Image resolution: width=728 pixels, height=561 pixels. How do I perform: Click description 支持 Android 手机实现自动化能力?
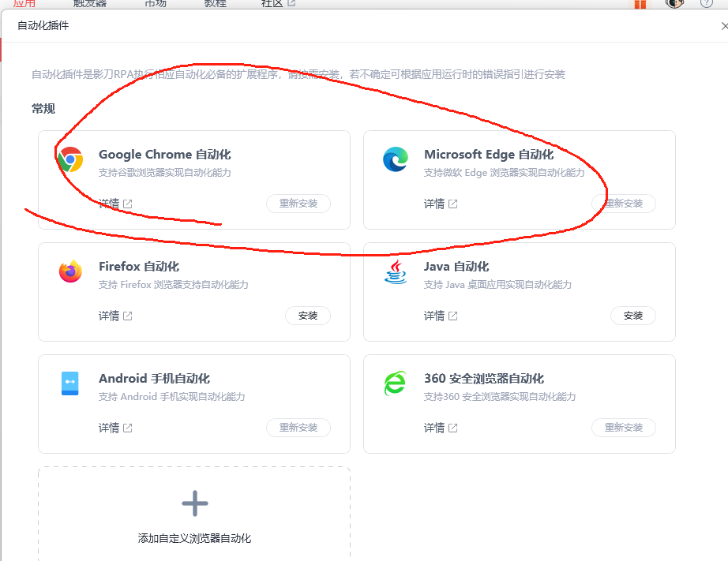coord(172,397)
